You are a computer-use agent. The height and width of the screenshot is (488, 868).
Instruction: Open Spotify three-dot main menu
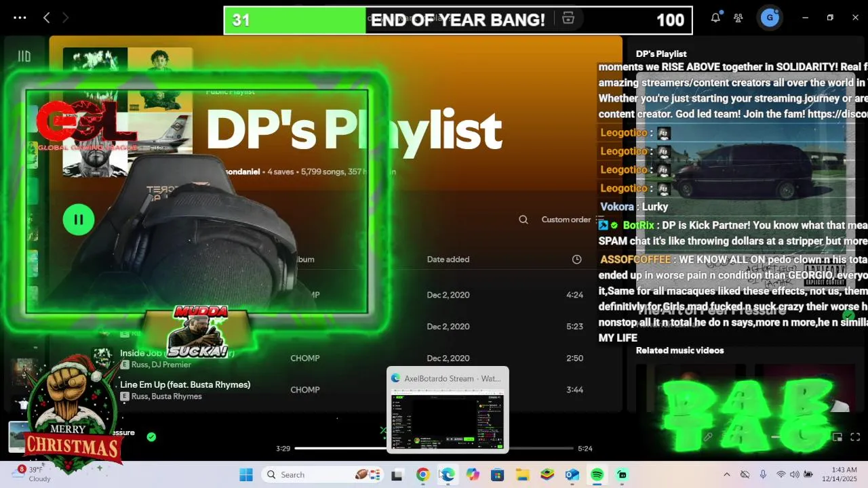click(x=20, y=18)
